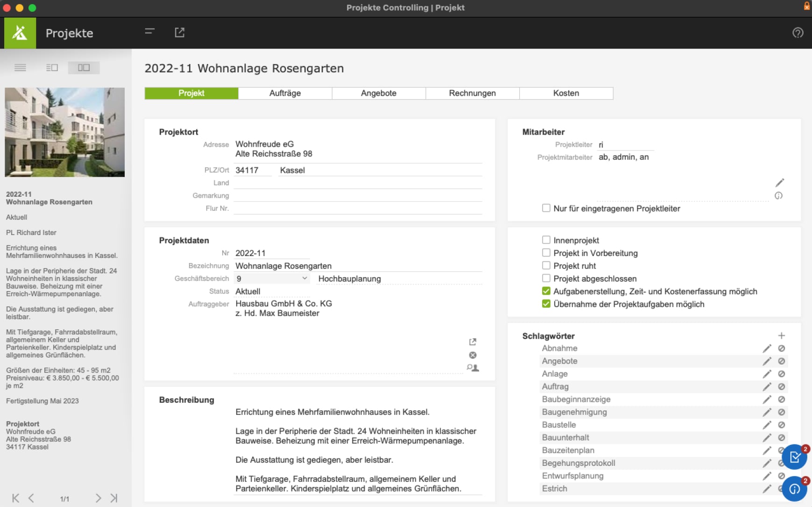Image resolution: width=812 pixels, height=507 pixels.
Task: Switch to the Aufträge tab
Action: pyautogui.click(x=285, y=93)
